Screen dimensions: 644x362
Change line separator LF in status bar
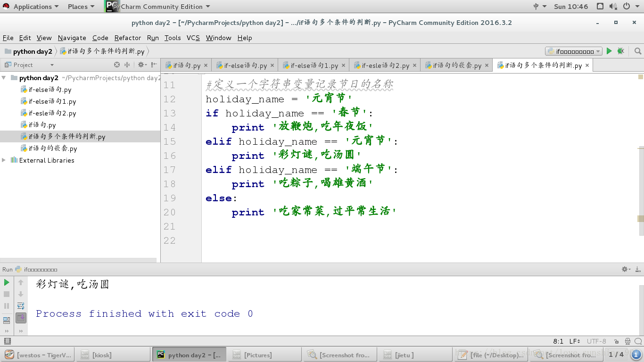(x=575, y=341)
